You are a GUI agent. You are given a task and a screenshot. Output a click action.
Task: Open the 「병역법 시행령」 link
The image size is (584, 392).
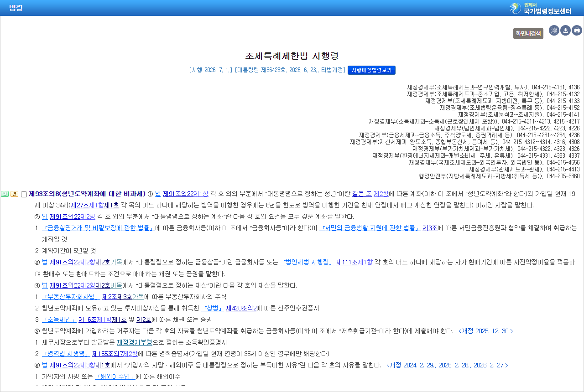pos(66,354)
